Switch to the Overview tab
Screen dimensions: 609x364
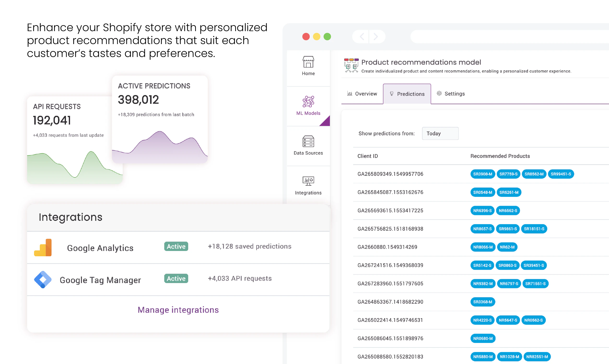[x=362, y=94]
